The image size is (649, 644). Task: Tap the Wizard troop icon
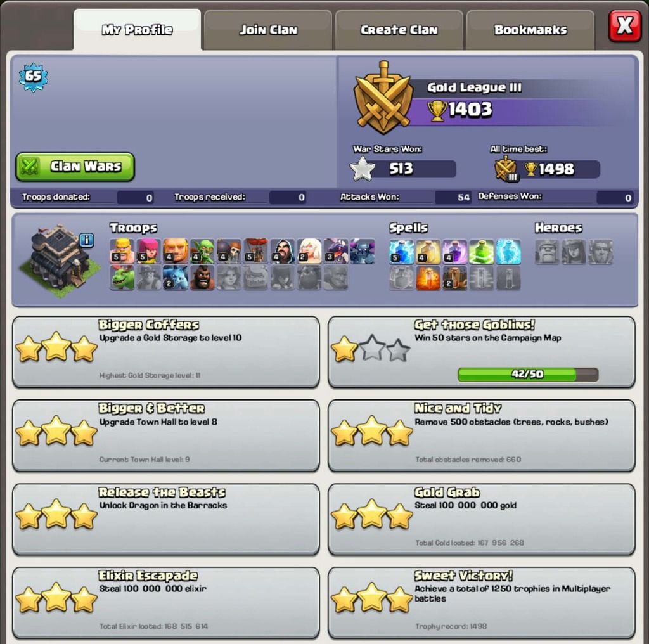tap(282, 251)
